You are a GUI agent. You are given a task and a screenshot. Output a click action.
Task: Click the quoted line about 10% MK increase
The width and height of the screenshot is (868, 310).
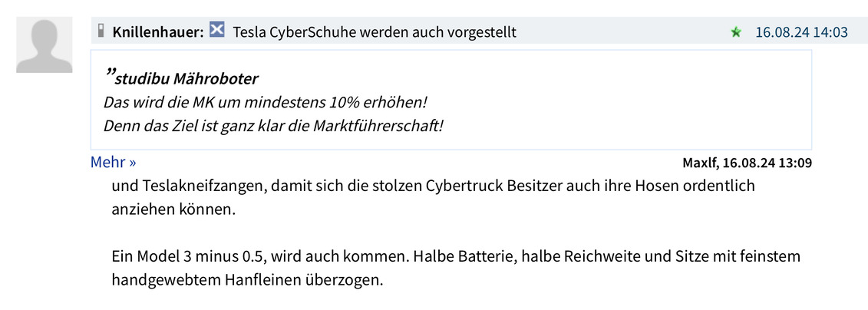[265, 102]
